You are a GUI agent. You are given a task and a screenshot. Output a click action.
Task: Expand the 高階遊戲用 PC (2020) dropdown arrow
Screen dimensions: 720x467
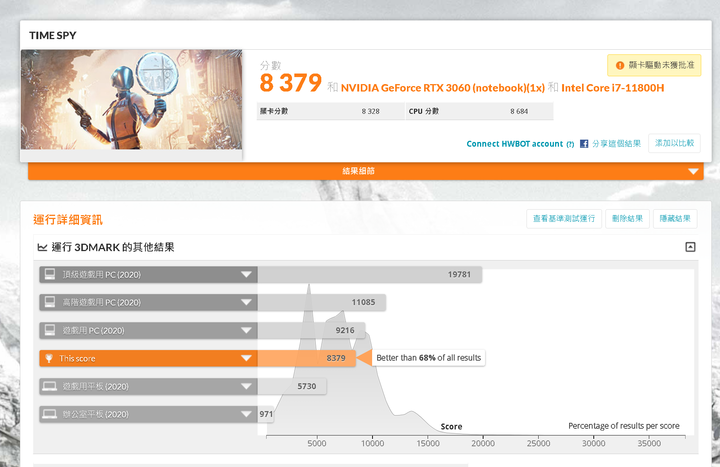pyautogui.click(x=246, y=303)
